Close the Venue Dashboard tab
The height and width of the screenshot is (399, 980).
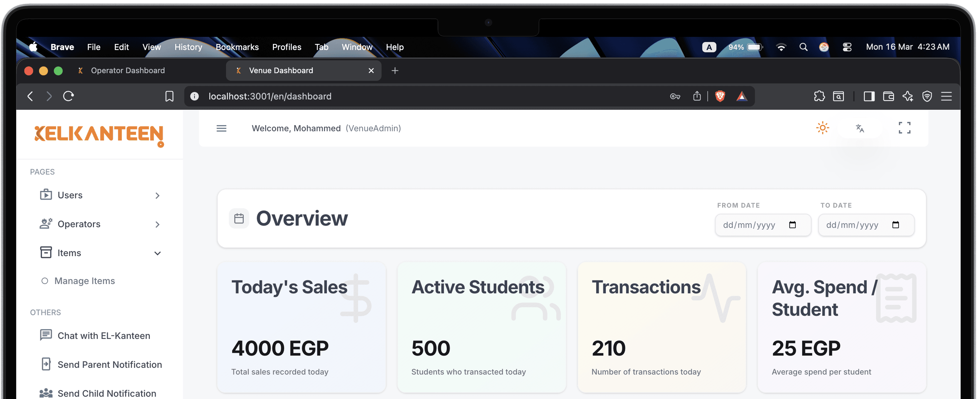pyautogui.click(x=371, y=71)
